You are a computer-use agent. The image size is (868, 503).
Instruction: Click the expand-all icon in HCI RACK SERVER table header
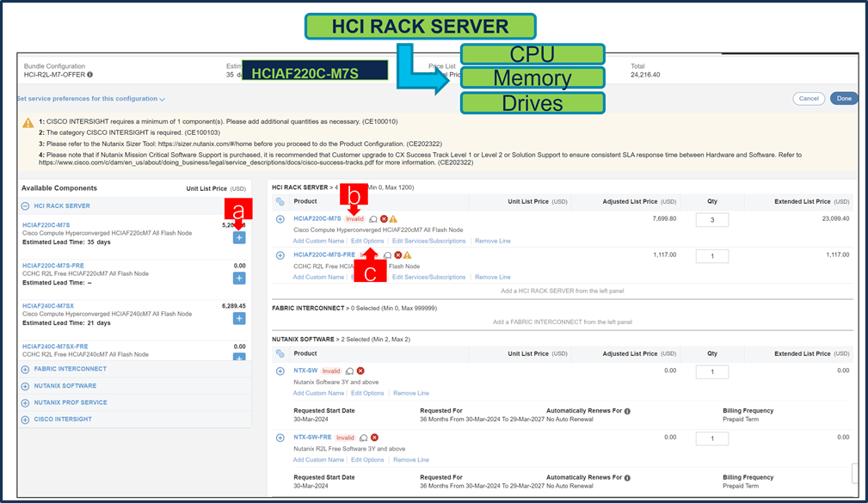(280, 202)
